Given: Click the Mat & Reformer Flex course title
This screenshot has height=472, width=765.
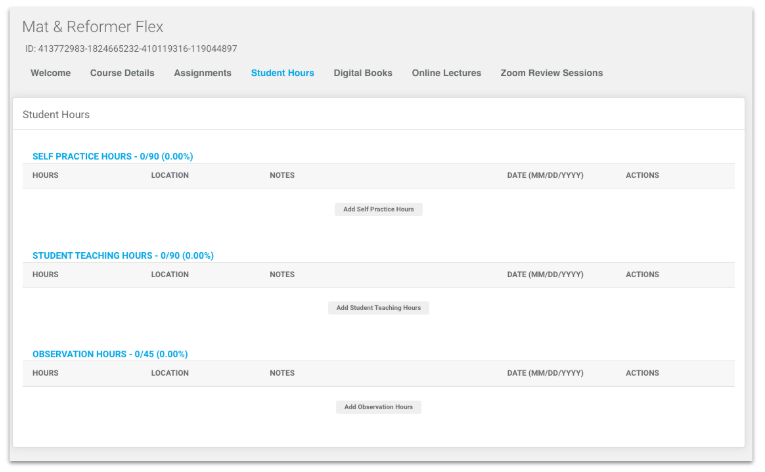Looking at the screenshot, I should 93,26.
